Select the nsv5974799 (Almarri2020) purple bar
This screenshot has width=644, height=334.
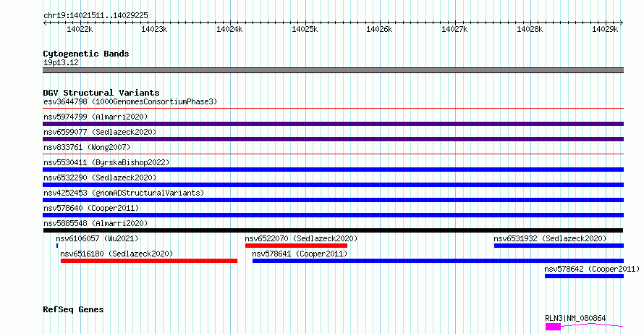tap(333, 124)
